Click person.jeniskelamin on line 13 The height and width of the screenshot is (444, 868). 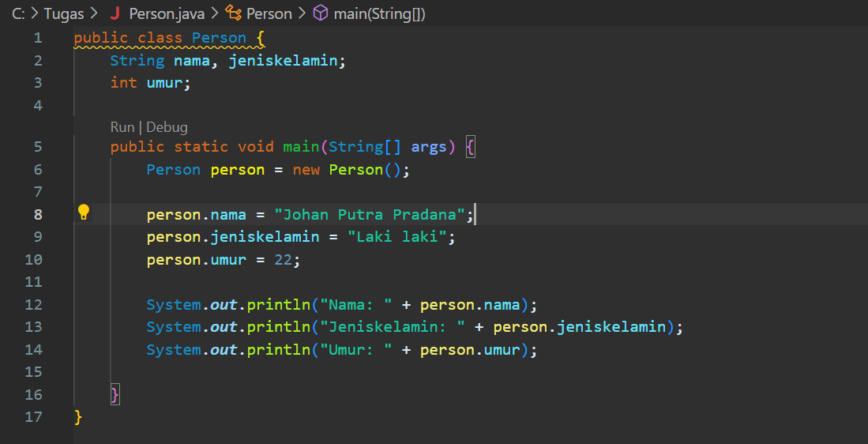pos(580,327)
